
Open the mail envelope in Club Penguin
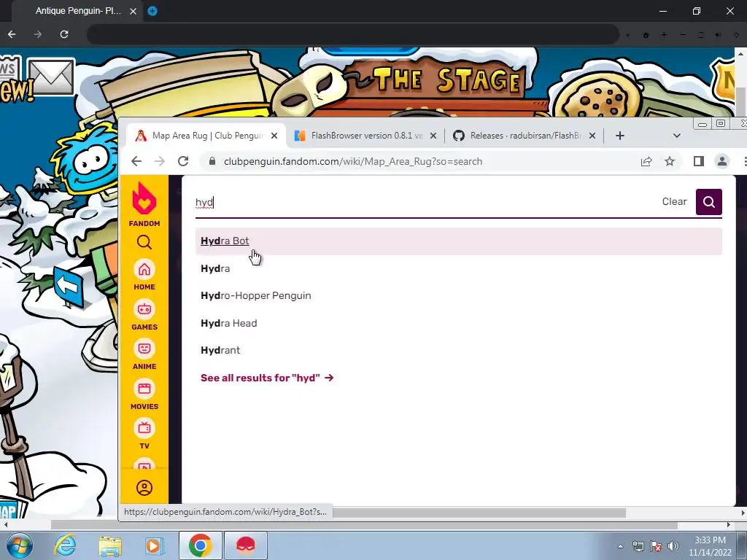51,77
